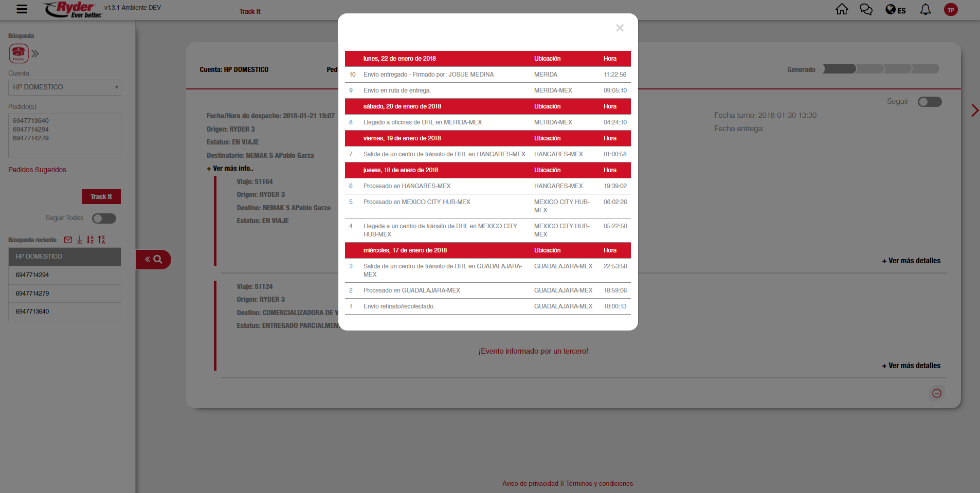Expand details for Viaje 51164
Image resolution: width=980 pixels, height=493 pixels.
(911, 261)
